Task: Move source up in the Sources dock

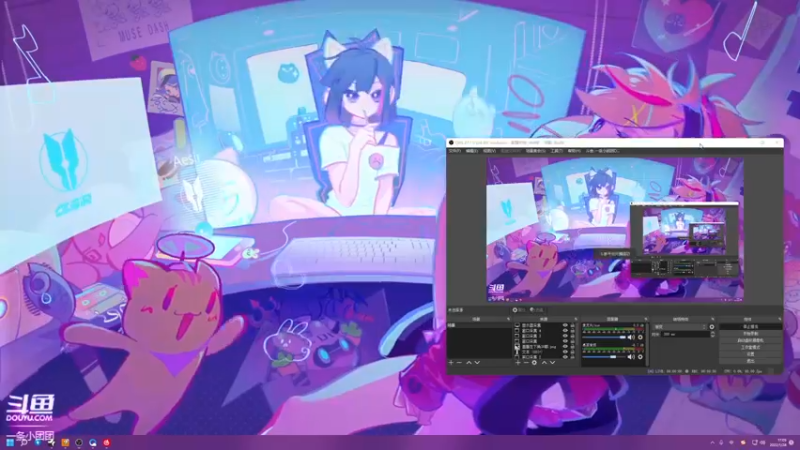Action: coord(544,363)
